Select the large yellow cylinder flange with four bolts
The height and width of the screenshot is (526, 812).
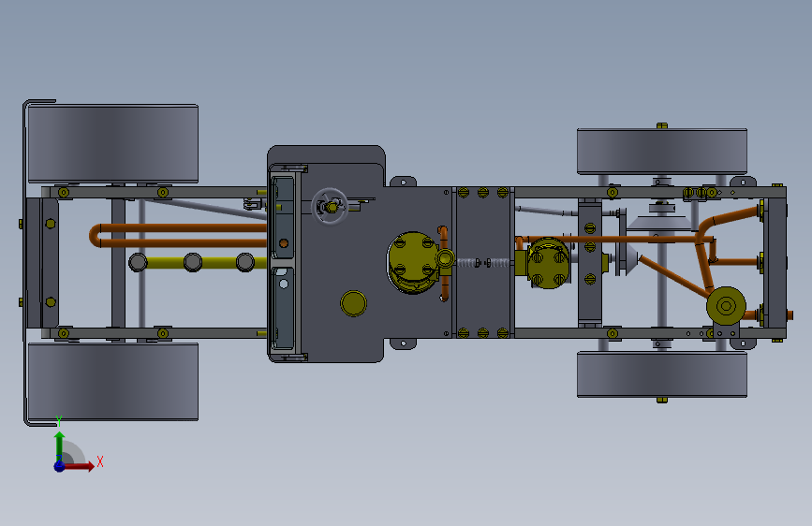coord(412,255)
